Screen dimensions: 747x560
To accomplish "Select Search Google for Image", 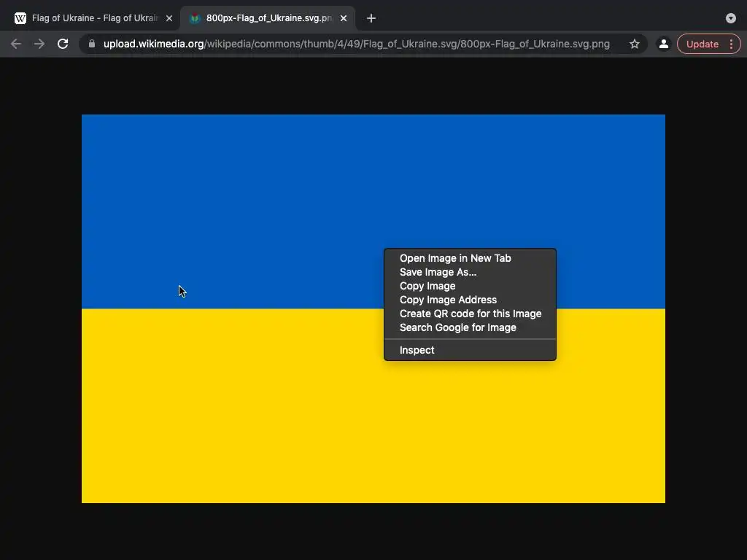I will point(458,327).
